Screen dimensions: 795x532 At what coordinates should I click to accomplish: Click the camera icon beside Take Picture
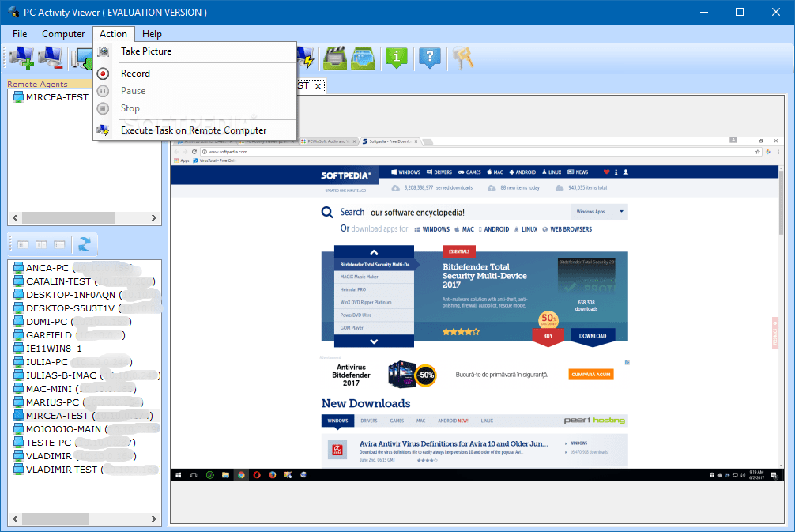pyautogui.click(x=103, y=51)
